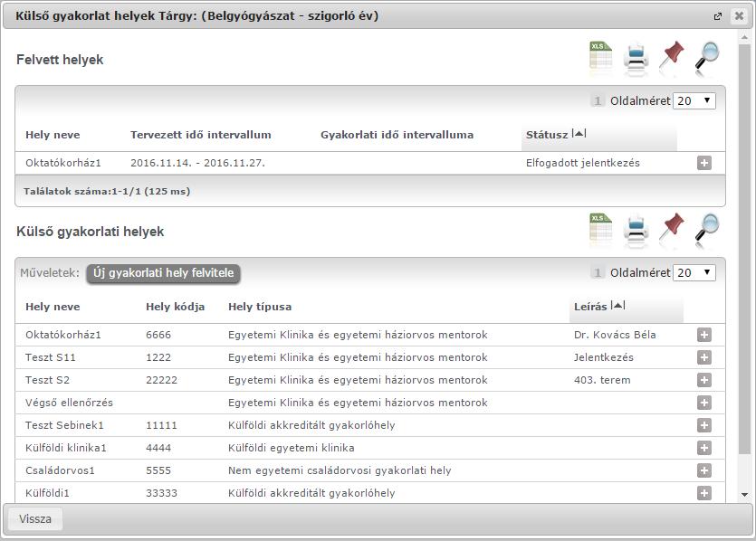Sort by Hely típusa column
The width and height of the screenshot is (756, 541).
pos(260,307)
